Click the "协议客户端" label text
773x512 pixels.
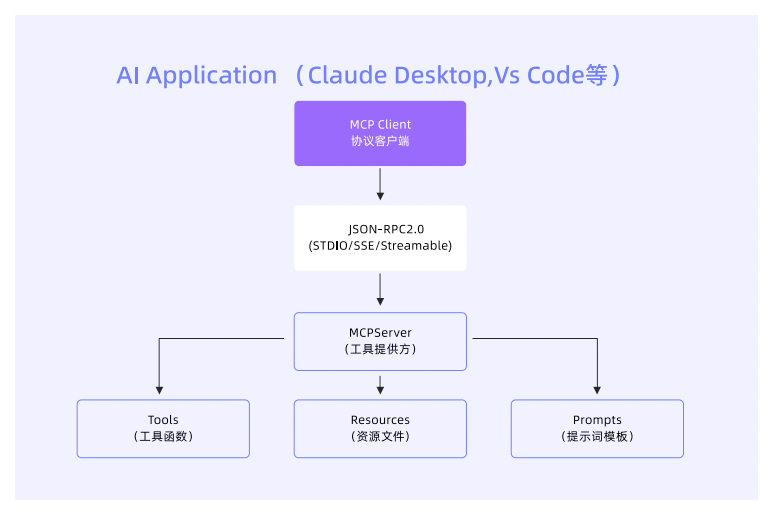[x=380, y=142]
